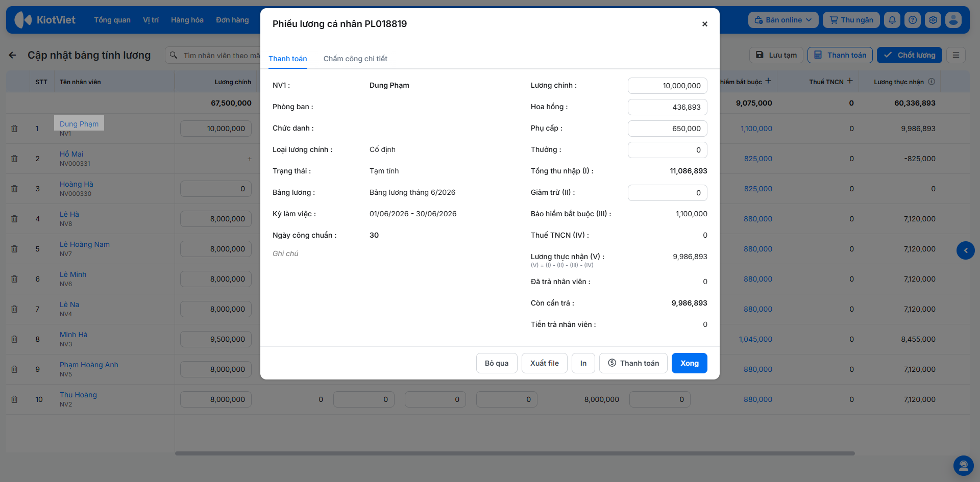Open the settings gear in header
Viewport: 980px width, 482px height.
coord(933,20)
